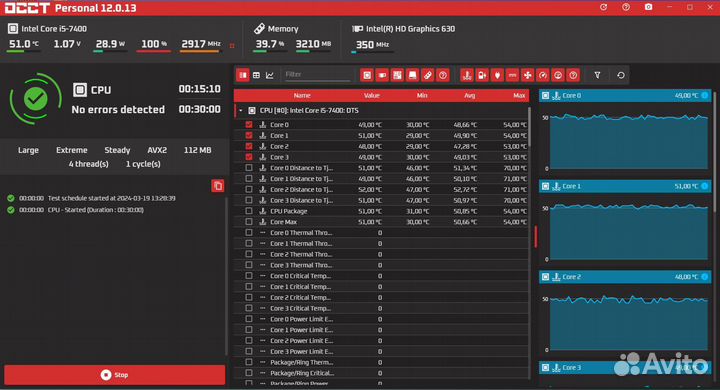
Task: Sort the table by Min column
Action: (422, 96)
